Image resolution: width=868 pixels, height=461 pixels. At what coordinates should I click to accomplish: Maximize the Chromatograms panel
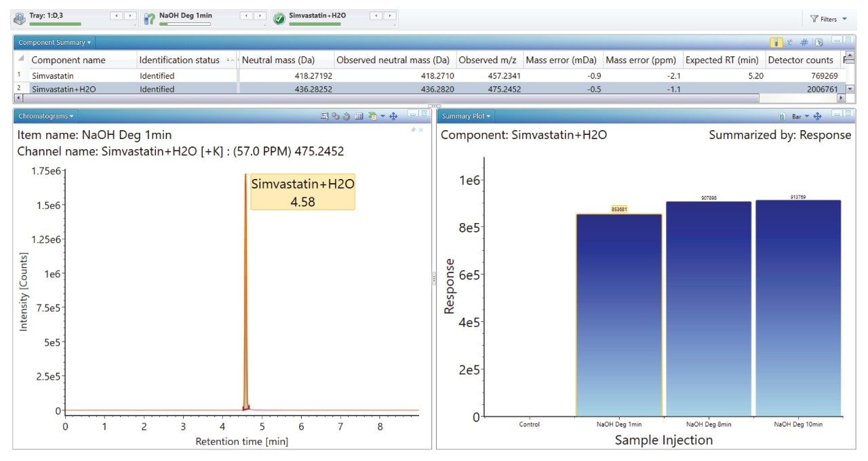(x=424, y=114)
